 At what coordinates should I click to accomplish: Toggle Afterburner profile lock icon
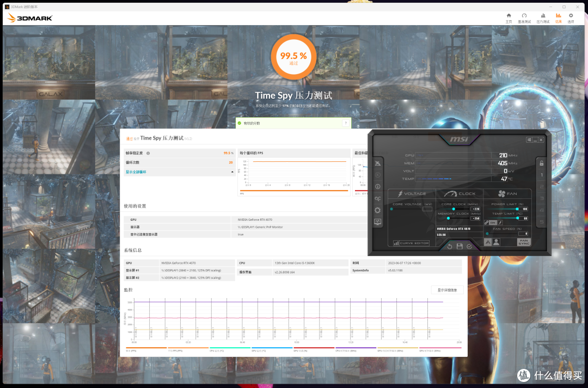click(x=542, y=163)
